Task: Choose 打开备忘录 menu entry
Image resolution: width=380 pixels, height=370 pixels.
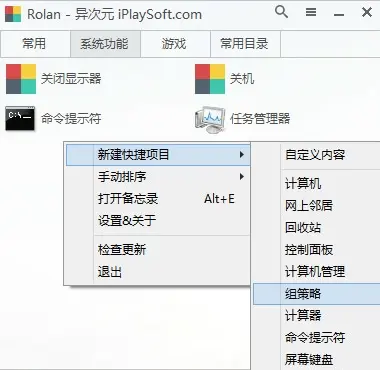Action: (158, 199)
